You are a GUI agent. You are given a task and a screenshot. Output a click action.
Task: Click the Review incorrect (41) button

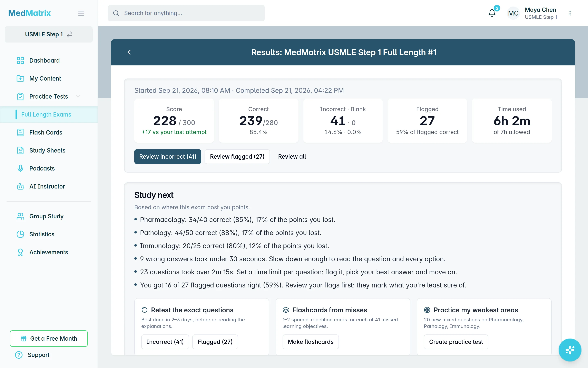(168, 156)
